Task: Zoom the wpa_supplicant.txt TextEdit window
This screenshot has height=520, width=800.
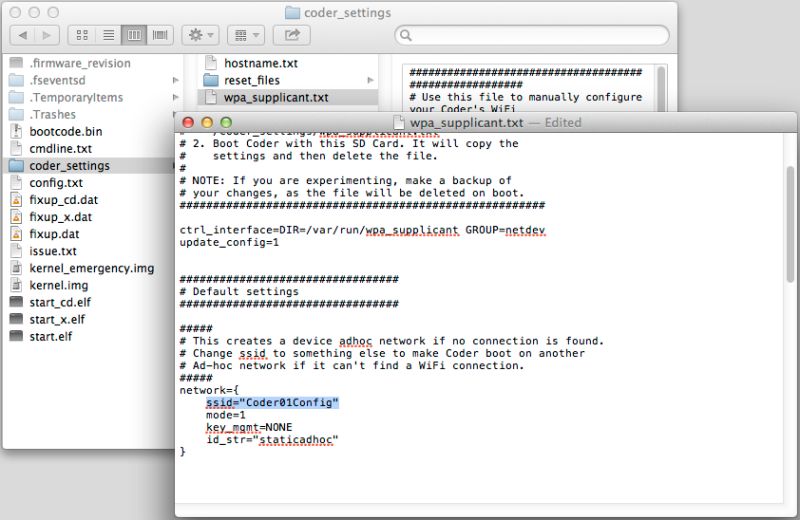Action: point(226,122)
